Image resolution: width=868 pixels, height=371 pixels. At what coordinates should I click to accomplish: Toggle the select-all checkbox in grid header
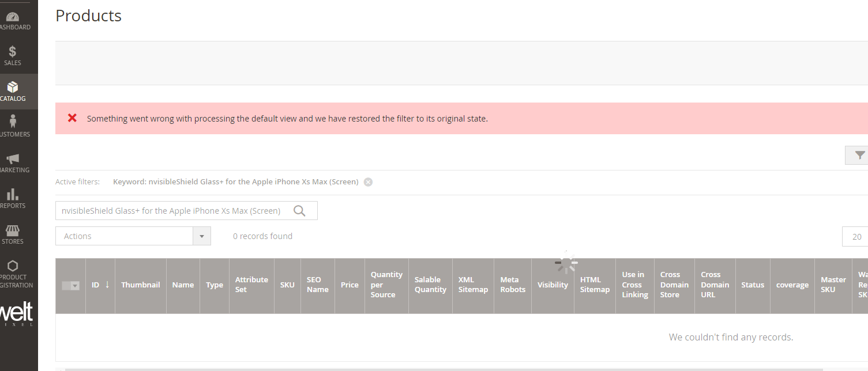click(67, 285)
